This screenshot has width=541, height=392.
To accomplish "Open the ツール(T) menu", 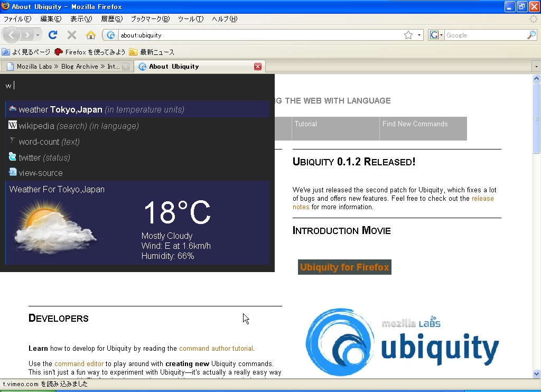I will [191, 19].
